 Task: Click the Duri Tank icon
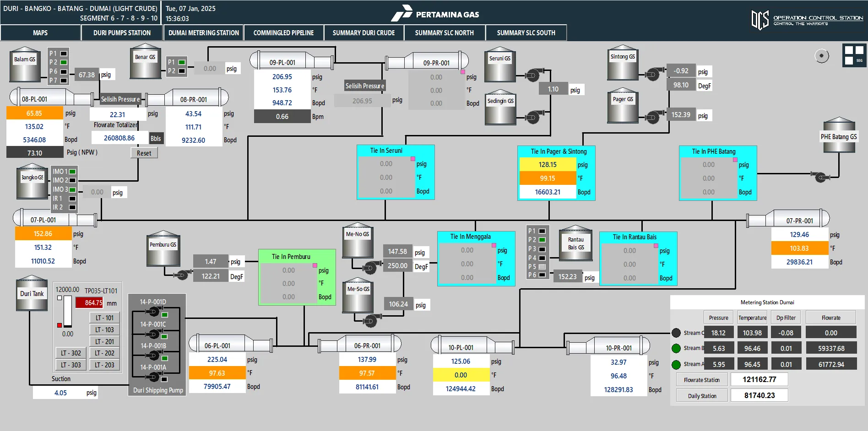tap(32, 293)
